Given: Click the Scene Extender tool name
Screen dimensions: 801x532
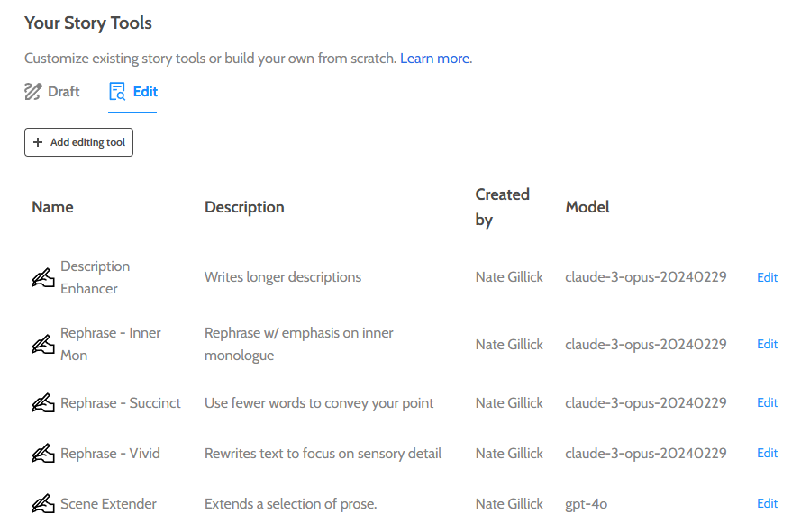Looking at the screenshot, I should [x=108, y=504].
